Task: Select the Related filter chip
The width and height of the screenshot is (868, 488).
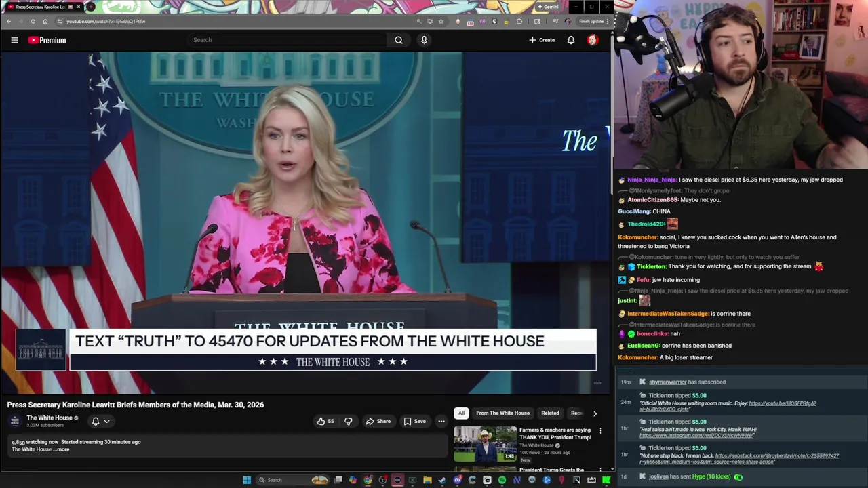Action: pos(550,413)
